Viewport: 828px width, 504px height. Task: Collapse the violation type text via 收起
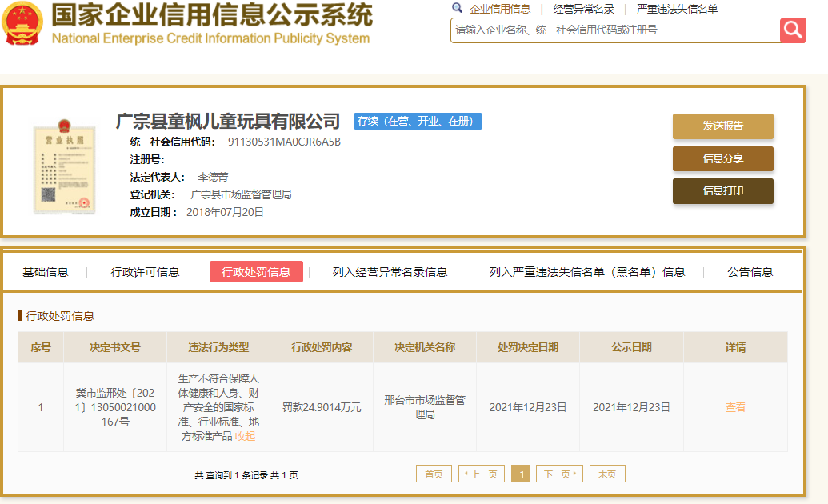(245, 436)
